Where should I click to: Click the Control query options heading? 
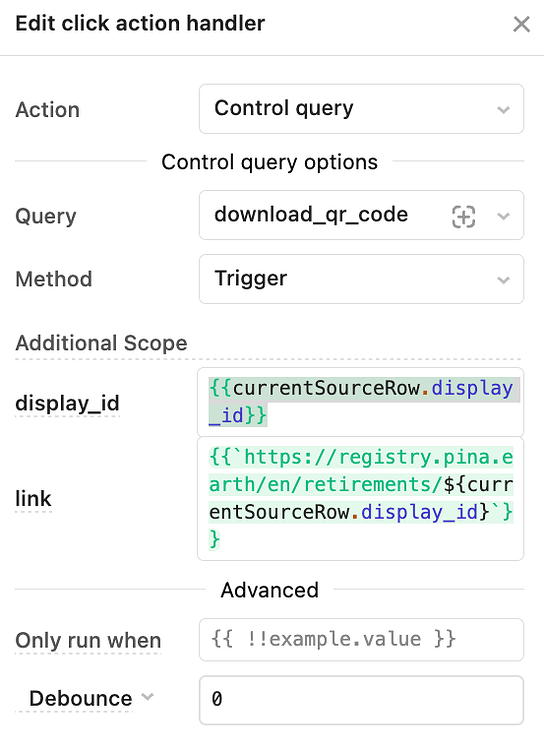pos(269,162)
